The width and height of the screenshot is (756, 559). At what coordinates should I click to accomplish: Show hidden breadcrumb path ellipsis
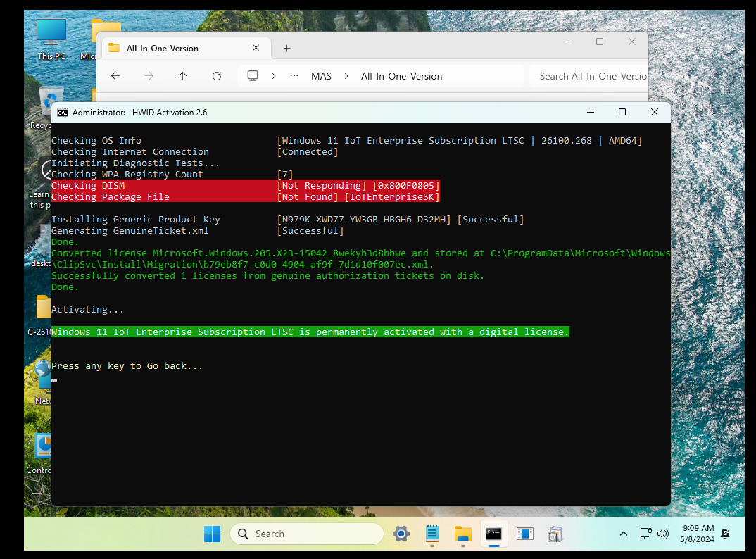point(294,76)
